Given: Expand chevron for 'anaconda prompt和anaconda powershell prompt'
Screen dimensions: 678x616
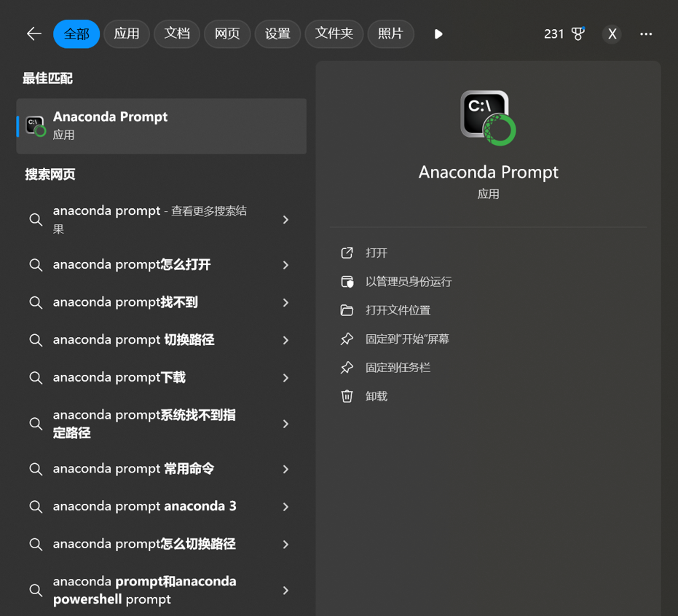Looking at the screenshot, I should 285,590.
